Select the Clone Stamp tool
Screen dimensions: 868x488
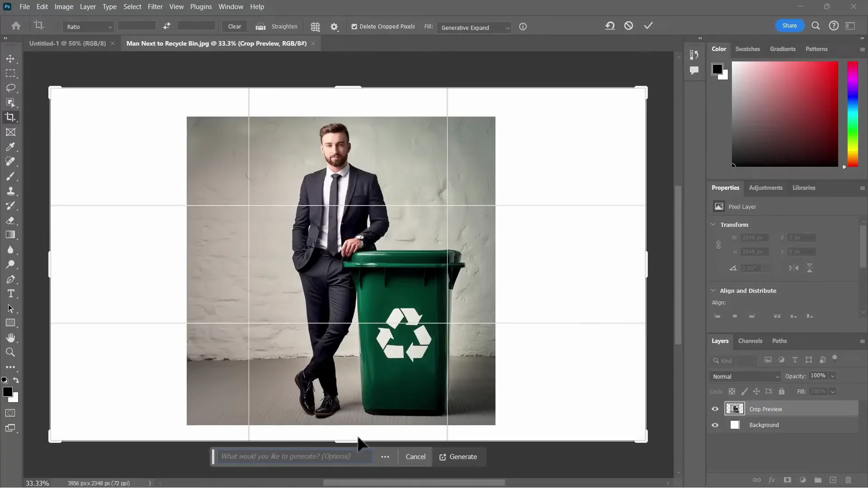(x=10, y=191)
